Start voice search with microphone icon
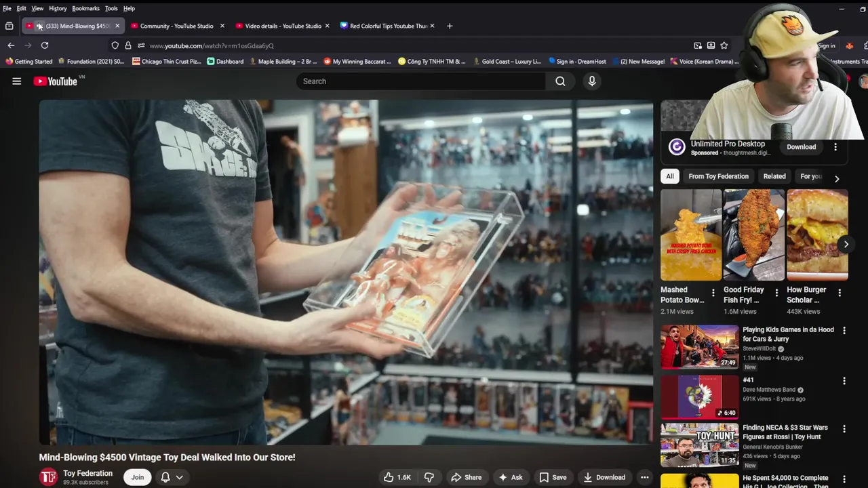Screen dimensions: 868x488 (592, 81)
